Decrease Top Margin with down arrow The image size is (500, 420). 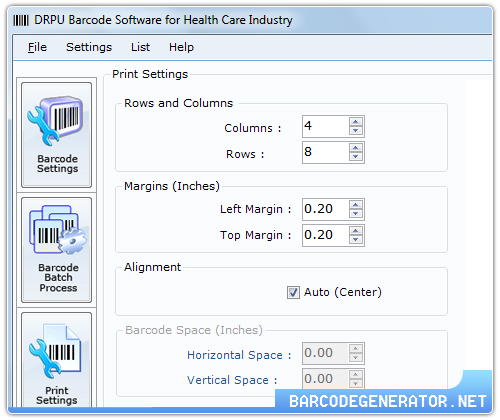click(356, 240)
